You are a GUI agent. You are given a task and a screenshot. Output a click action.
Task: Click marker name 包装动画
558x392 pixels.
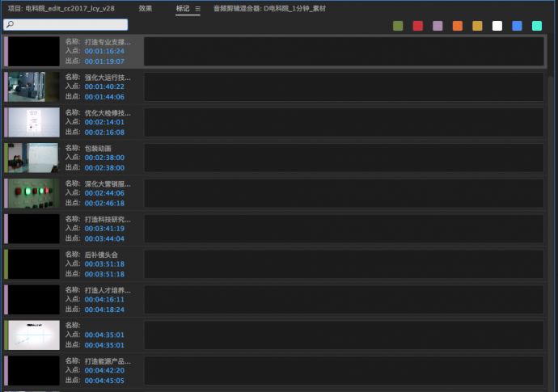(98, 149)
